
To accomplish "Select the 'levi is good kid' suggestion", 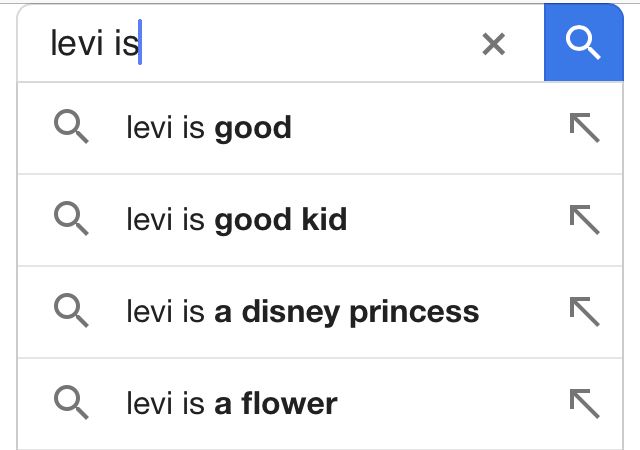I will 320,220.
